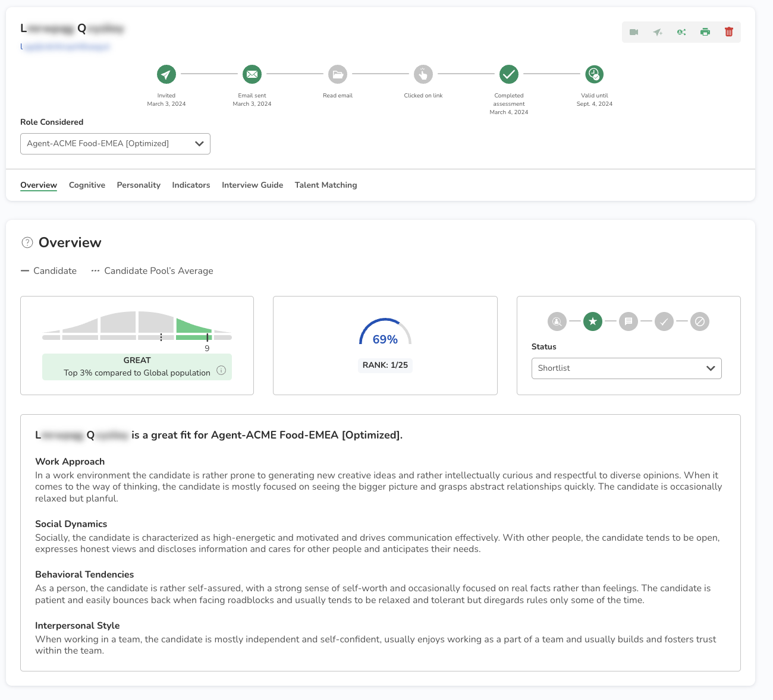The height and width of the screenshot is (700, 773).
Task: Click the green Completed assessment checkmark step
Action: 509,74
